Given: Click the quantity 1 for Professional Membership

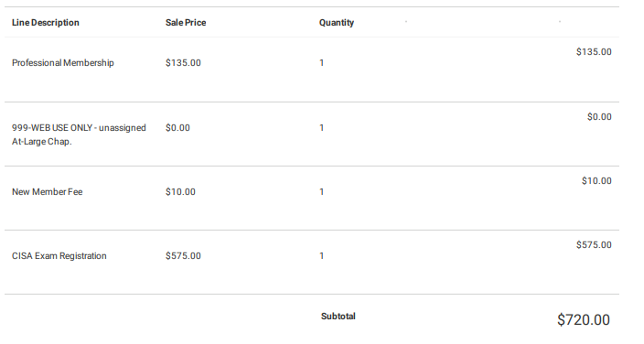Looking at the screenshot, I should tap(322, 63).
